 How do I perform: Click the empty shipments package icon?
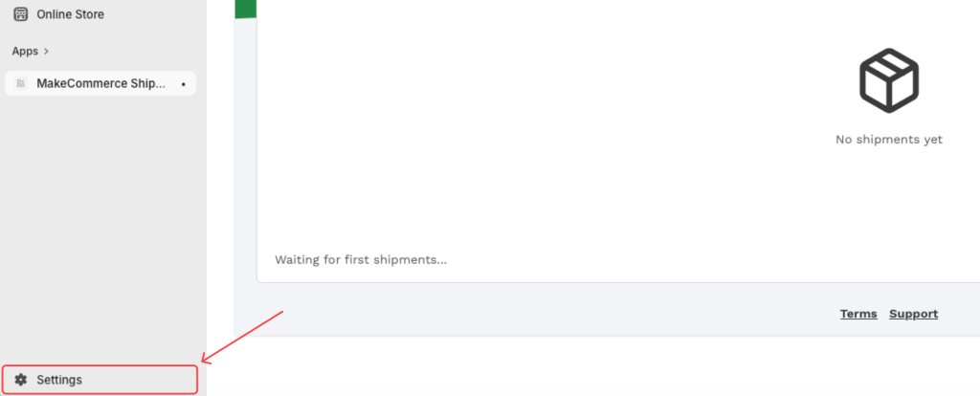[x=888, y=81]
